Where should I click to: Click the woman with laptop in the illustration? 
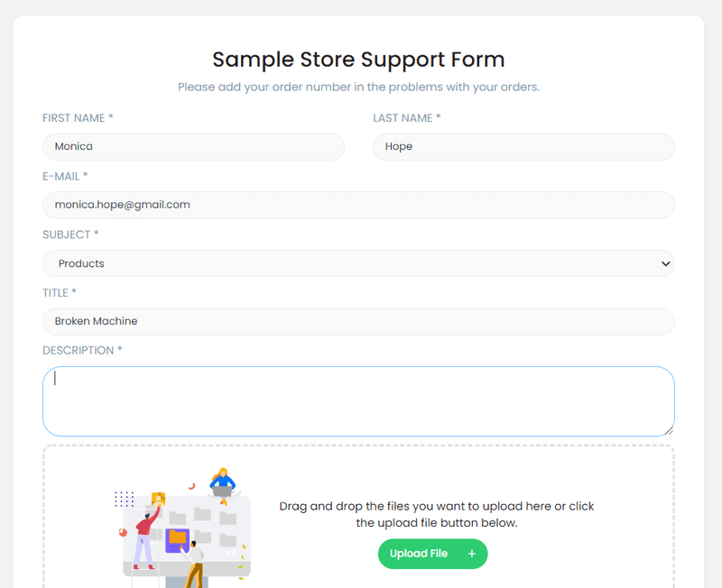[222, 482]
